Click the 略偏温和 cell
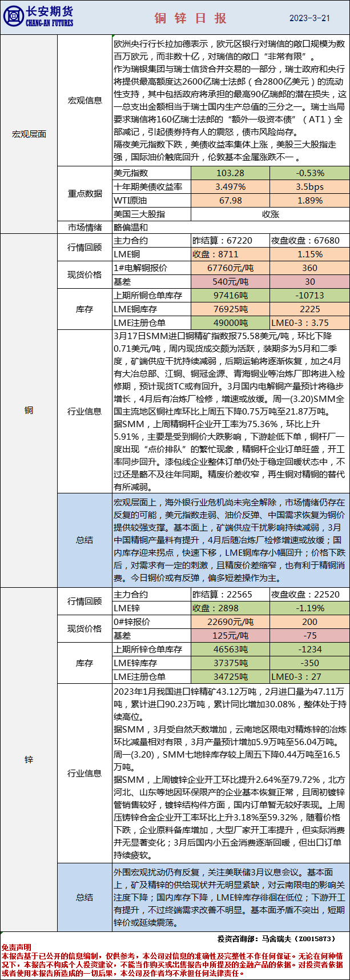The width and height of the screenshot is (350, 980). coord(231,228)
